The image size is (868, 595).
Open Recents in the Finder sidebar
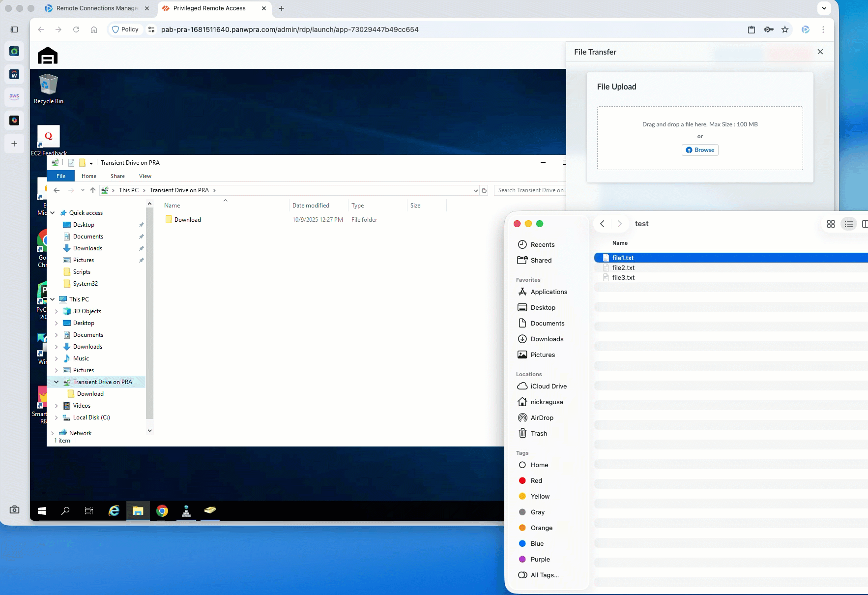(543, 244)
